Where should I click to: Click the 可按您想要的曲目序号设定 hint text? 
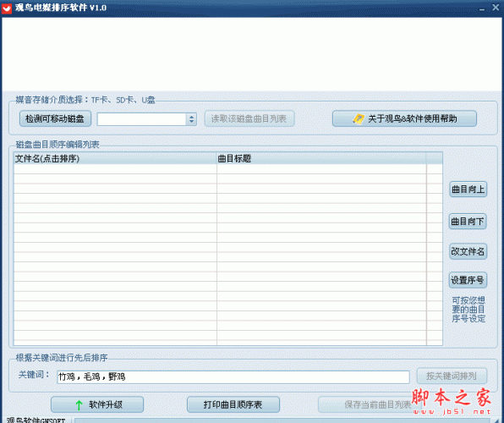click(468, 310)
